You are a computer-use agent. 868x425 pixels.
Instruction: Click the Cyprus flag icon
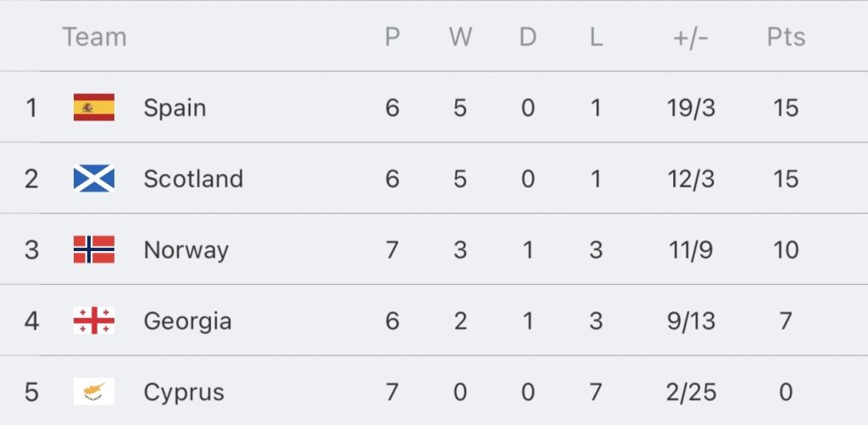(x=94, y=392)
